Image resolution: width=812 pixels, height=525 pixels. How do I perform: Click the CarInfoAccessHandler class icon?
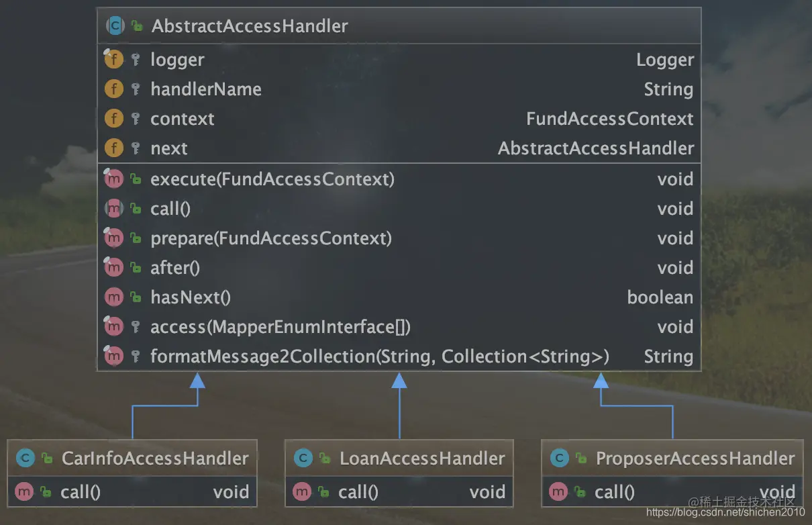point(26,459)
